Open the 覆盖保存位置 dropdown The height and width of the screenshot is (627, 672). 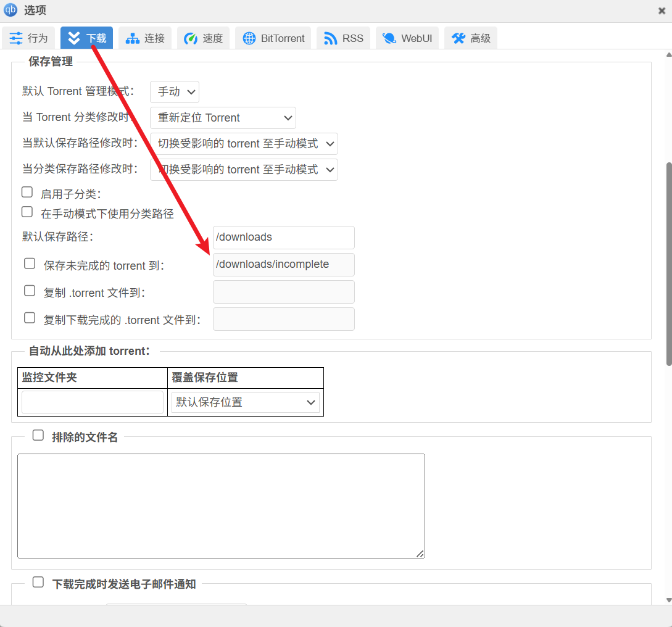click(245, 402)
